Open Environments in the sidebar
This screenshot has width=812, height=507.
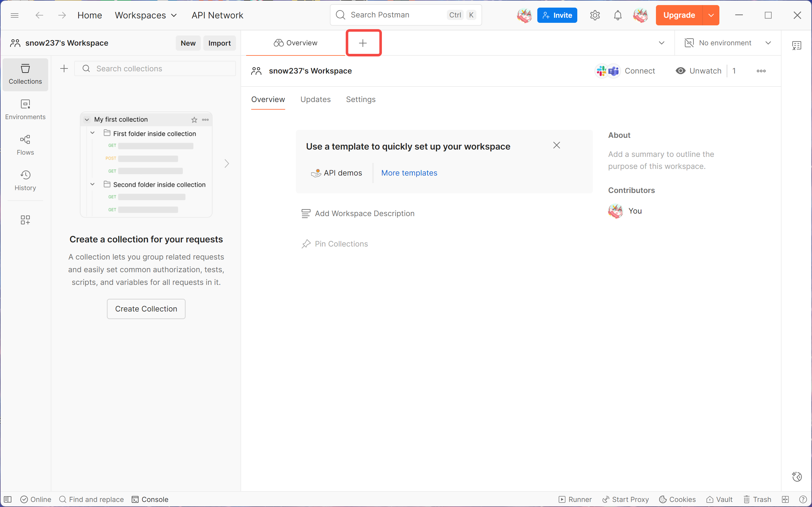point(25,109)
